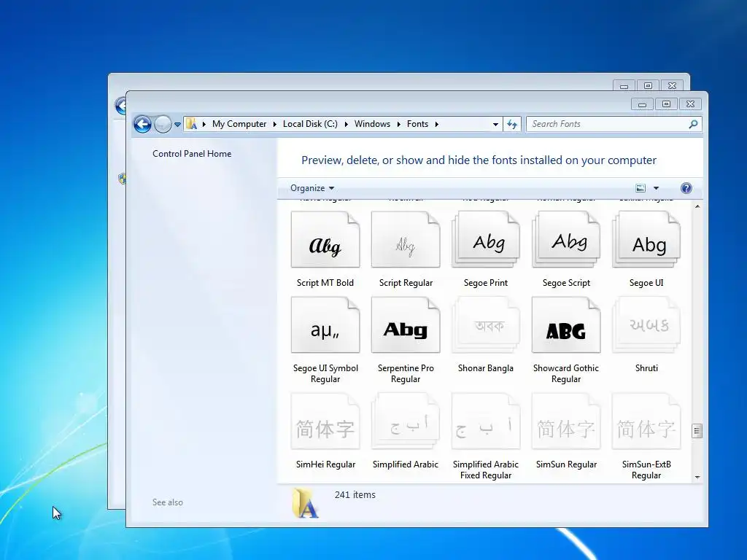Open Help with the question mark icon
The width and height of the screenshot is (747, 560).
tap(686, 188)
